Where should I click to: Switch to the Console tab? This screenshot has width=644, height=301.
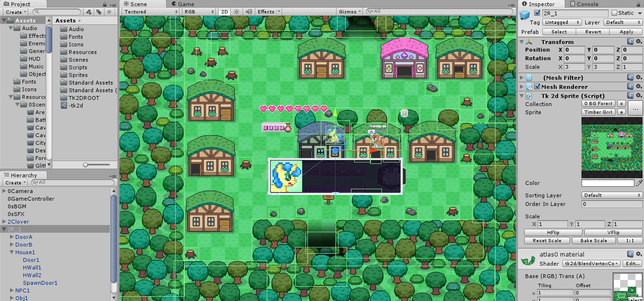click(583, 4)
